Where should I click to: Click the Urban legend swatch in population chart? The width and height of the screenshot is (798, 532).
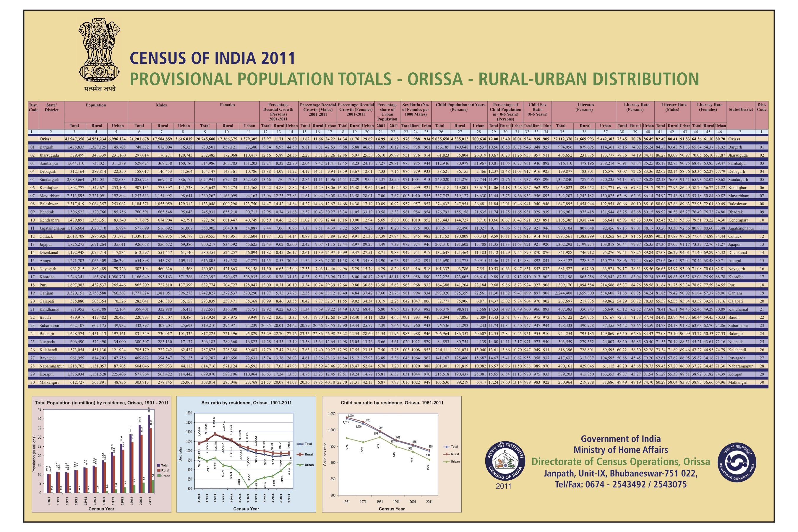pyautogui.click(x=158, y=476)
